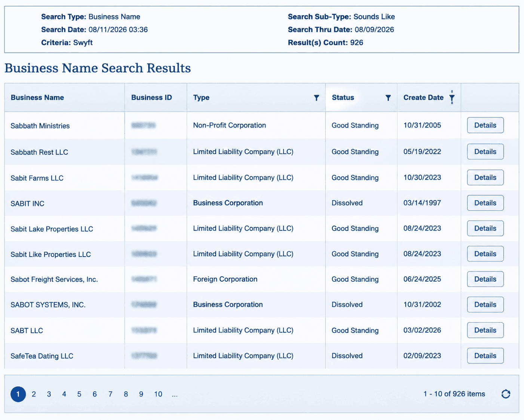Go to results page 4

point(64,394)
